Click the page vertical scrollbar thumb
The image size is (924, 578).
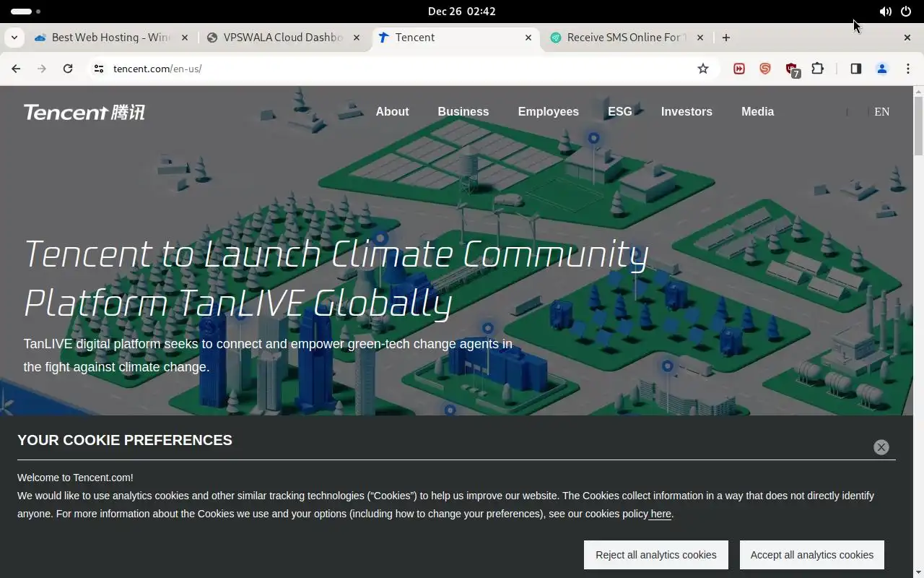click(918, 126)
